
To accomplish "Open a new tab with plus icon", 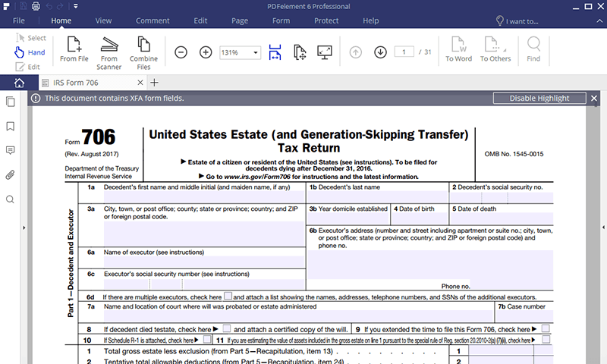I will (x=154, y=83).
